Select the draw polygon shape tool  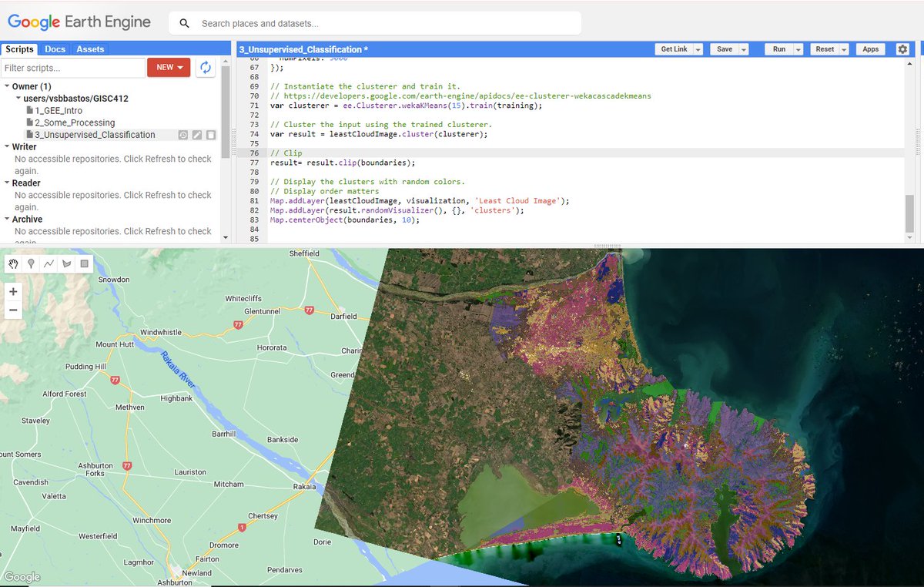(x=66, y=263)
